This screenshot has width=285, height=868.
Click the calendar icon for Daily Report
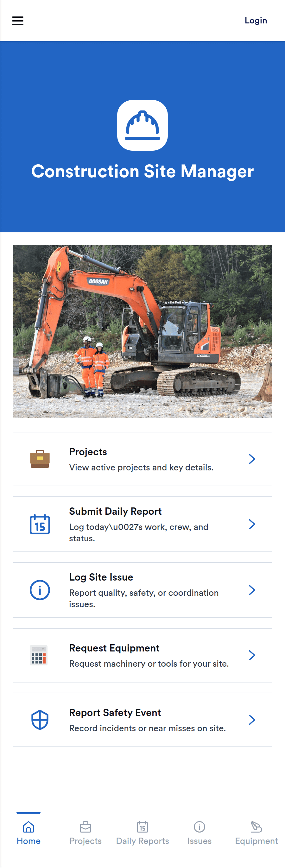click(x=40, y=524)
